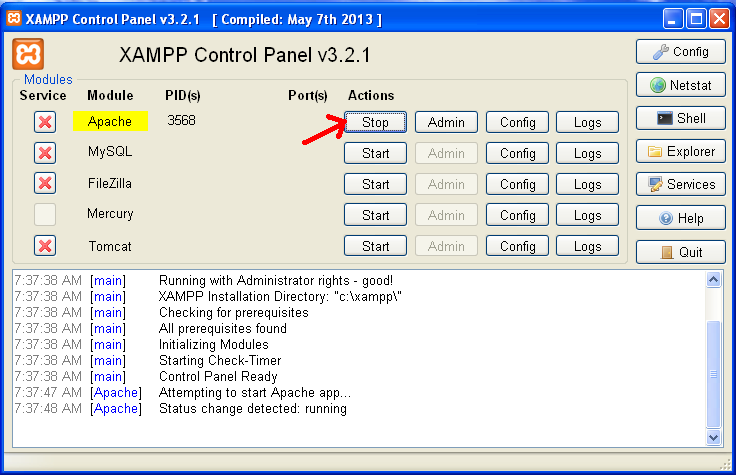Click Apache PID value 3568

pos(181,121)
